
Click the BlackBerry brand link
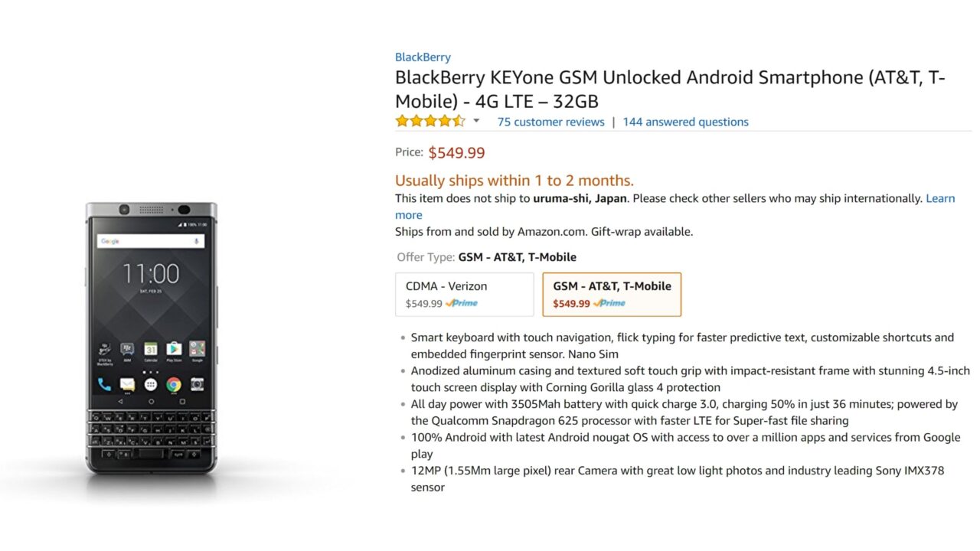[x=423, y=57]
